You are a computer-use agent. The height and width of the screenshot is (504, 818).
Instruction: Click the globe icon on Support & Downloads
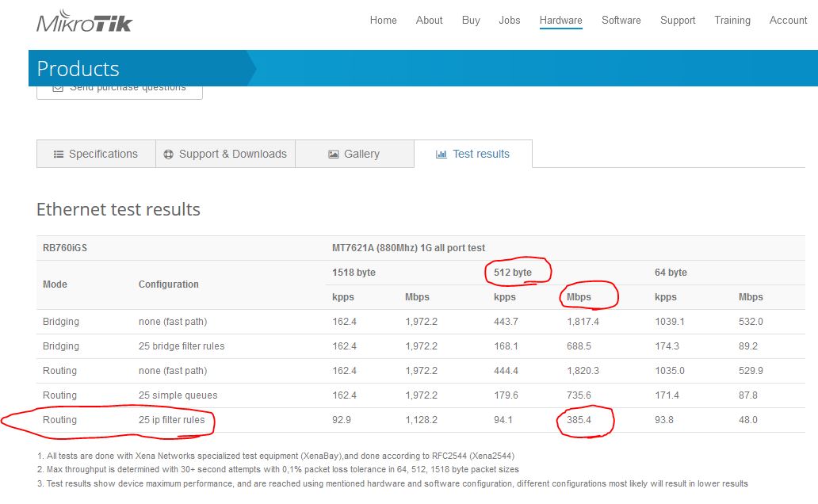tap(168, 154)
